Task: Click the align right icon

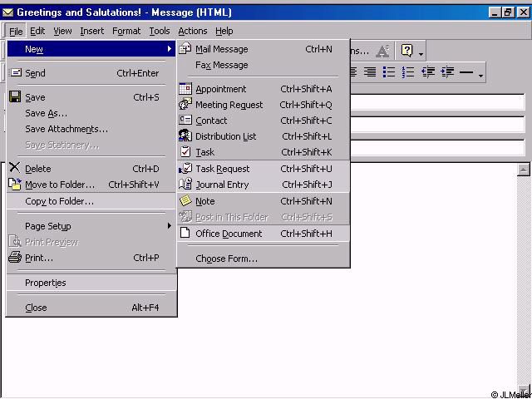Action: click(x=370, y=73)
